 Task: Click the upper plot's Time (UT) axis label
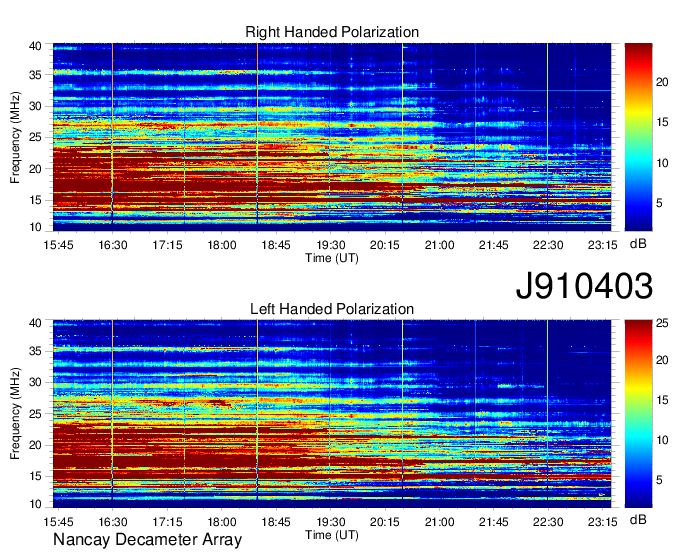click(x=332, y=258)
